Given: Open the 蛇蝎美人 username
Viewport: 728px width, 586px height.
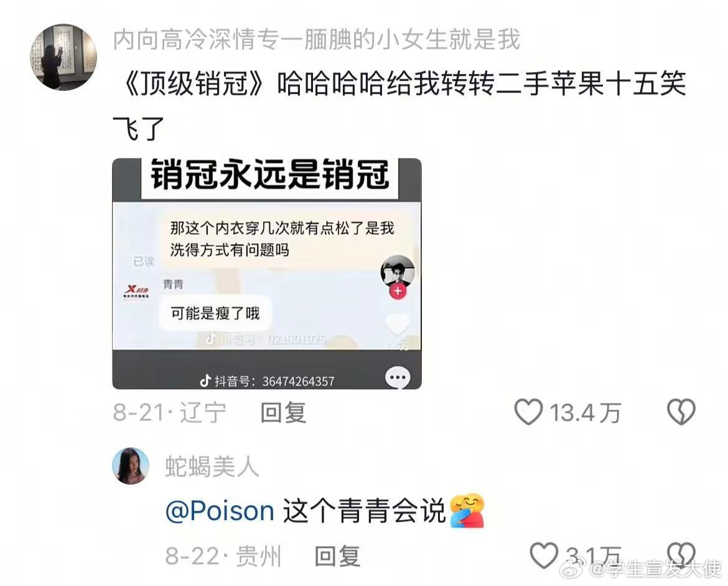Looking at the screenshot, I should 212,466.
